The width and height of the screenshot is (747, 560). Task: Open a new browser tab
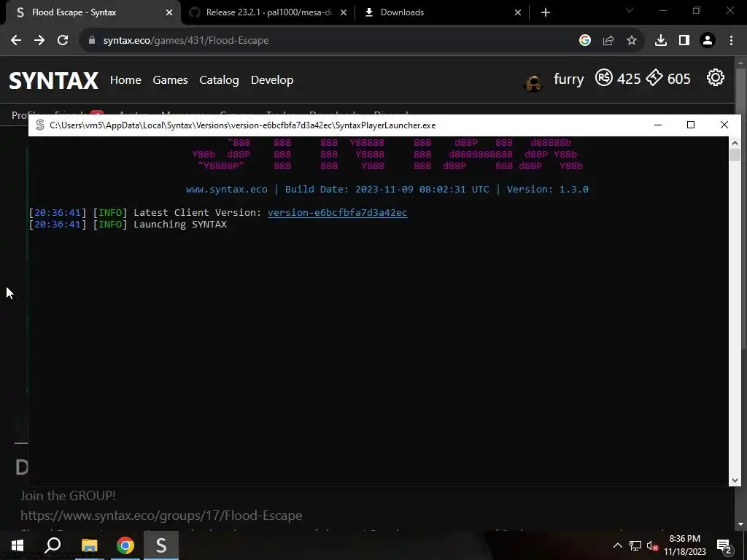[x=546, y=12]
